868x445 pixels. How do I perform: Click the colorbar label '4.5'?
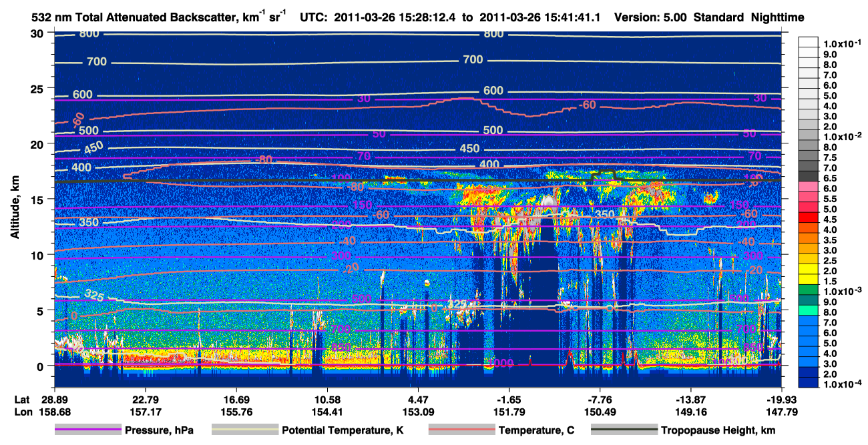click(x=829, y=219)
